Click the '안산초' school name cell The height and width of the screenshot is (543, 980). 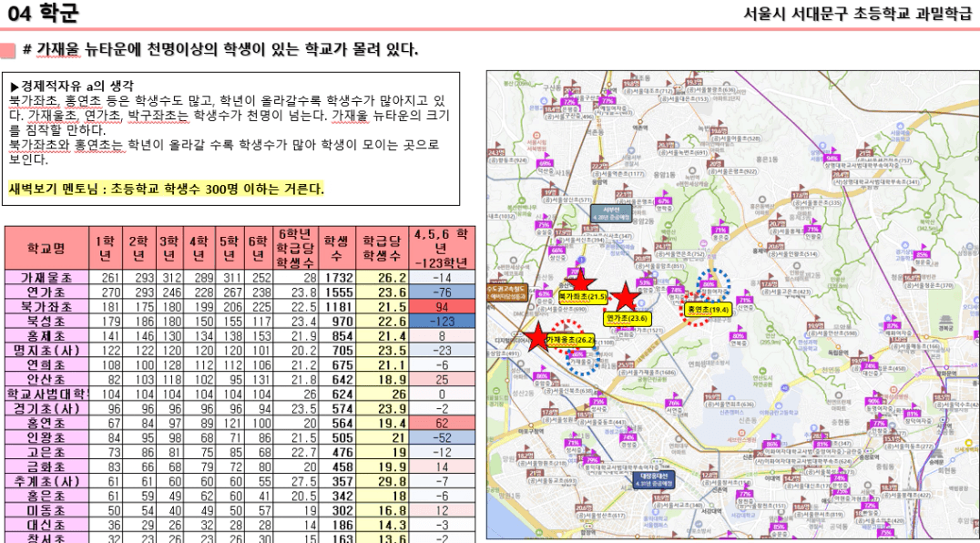click(46, 379)
